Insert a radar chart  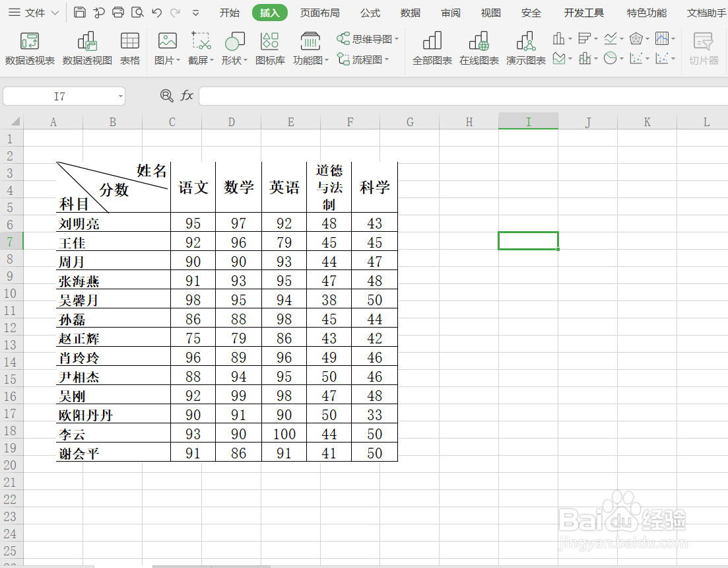point(636,38)
